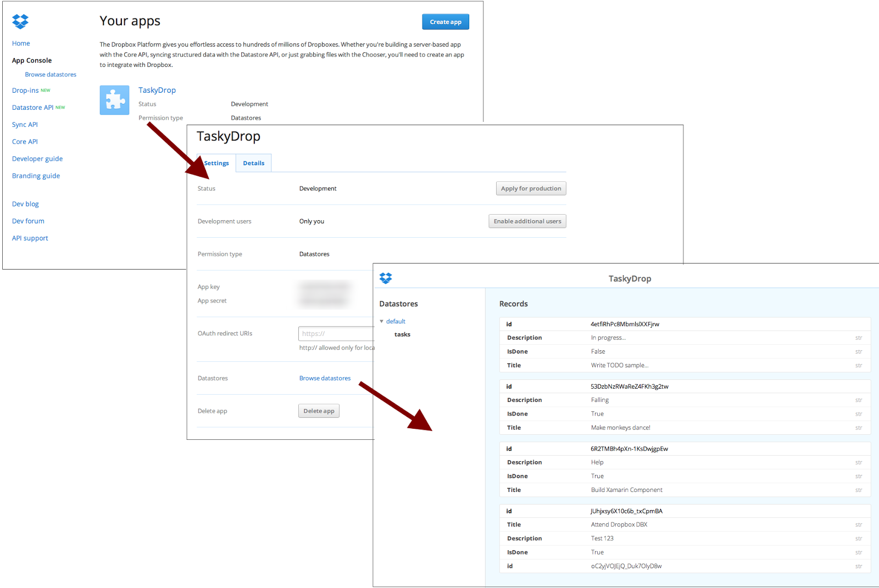Open Browse datastores link in TaskyDrop settings
The height and width of the screenshot is (588, 879).
click(x=325, y=378)
